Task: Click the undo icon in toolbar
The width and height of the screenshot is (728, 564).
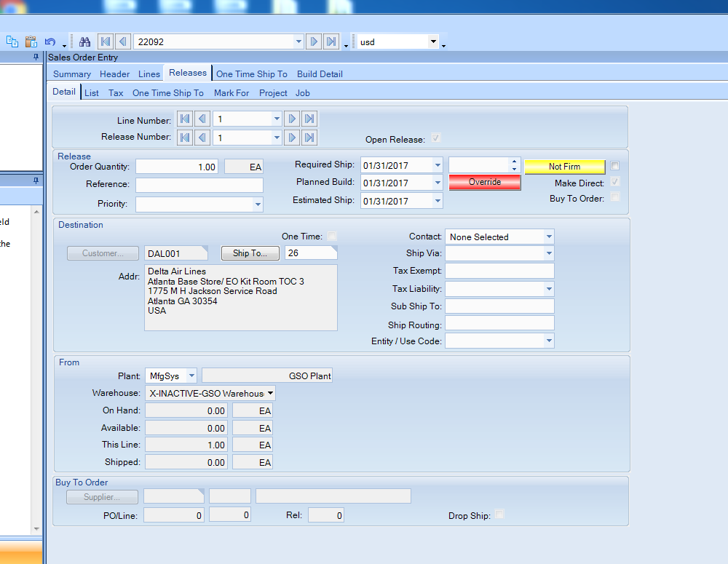Action: tap(50, 42)
